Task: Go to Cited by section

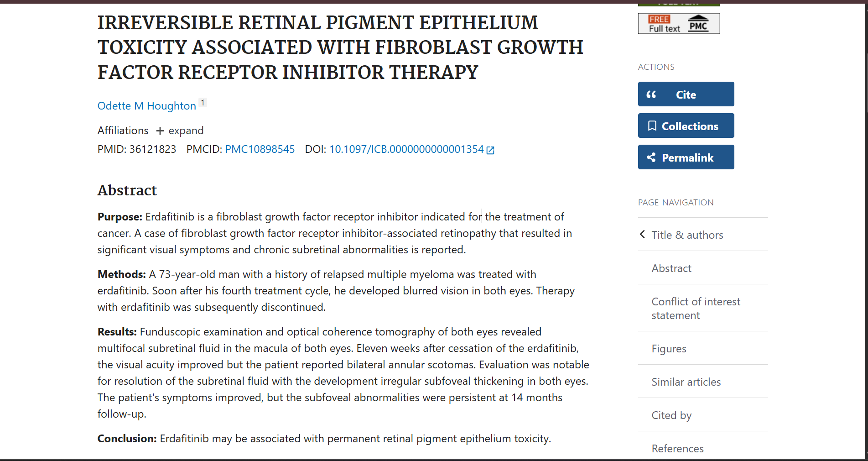Action: click(x=671, y=415)
